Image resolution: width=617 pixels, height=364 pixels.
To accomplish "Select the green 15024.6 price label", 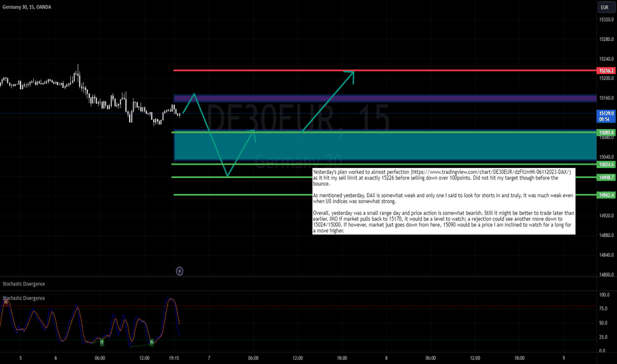I will [x=606, y=165].
